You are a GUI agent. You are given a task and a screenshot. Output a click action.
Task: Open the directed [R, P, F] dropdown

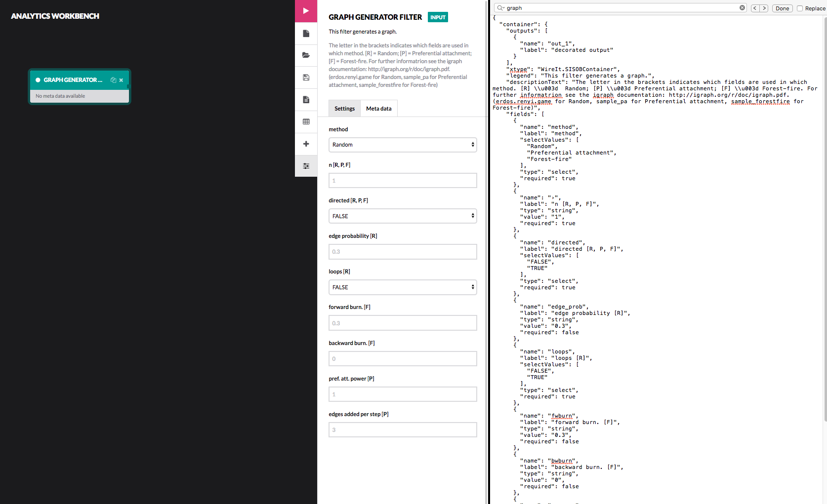403,216
